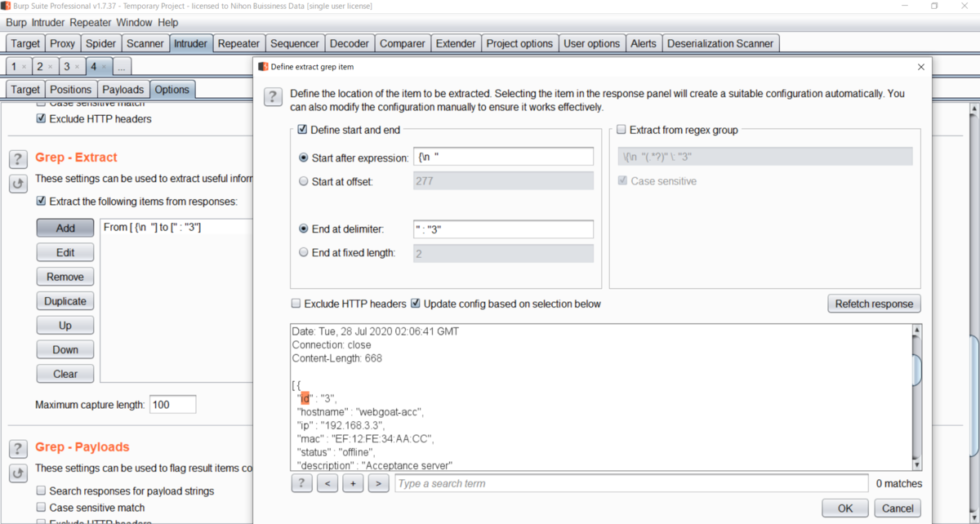
Task: Click Maximum capture length field
Action: point(172,404)
